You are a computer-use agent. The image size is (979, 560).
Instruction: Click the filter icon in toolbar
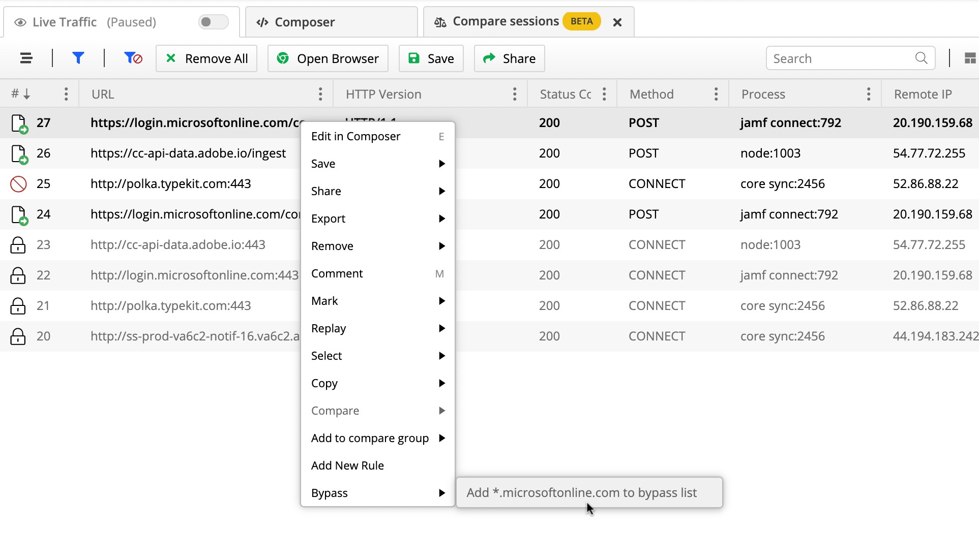point(78,58)
